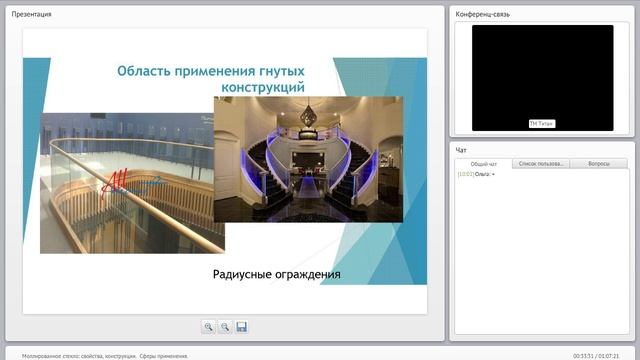Switch to the Общий чат tab

pyautogui.click(x=484, y=164)
